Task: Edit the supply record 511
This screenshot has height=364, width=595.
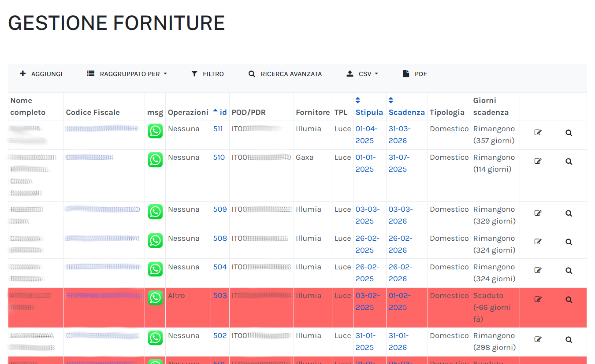Action: point(538,132)
